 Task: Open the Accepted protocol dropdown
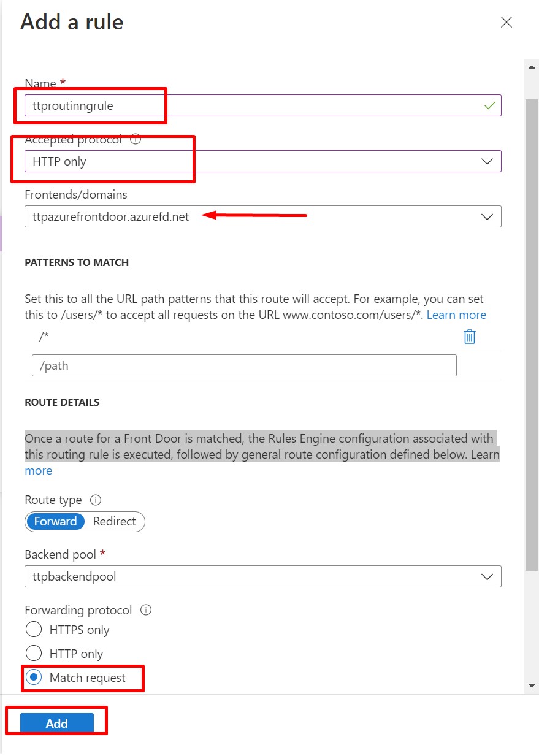pos(262,161)
